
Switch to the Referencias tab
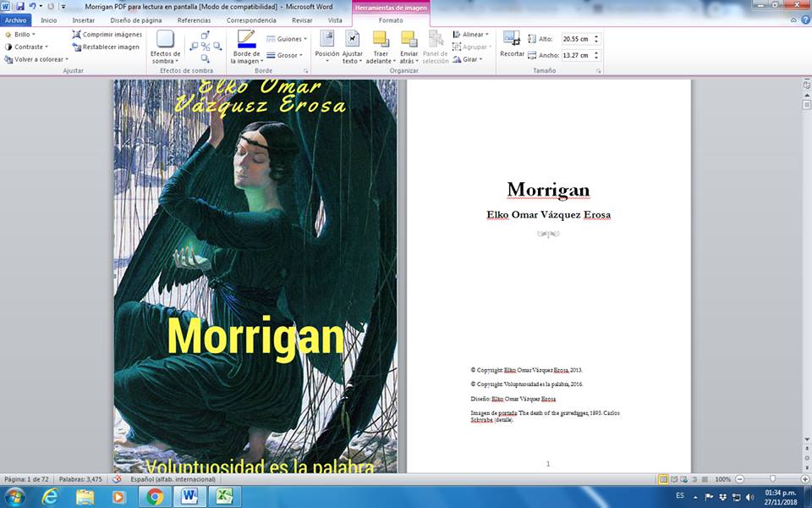[x=194, y=19]
